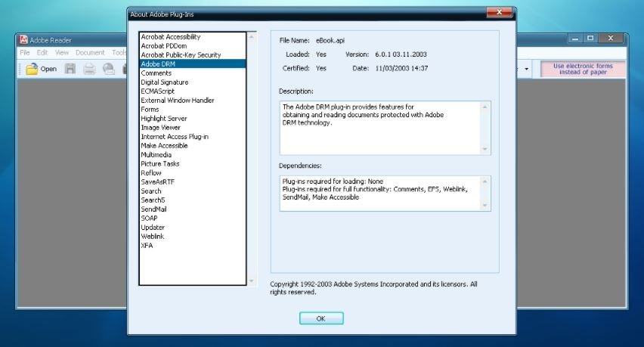Click the copyright notice text
This screenshot has width=644, height=347.
coord(373,288)
